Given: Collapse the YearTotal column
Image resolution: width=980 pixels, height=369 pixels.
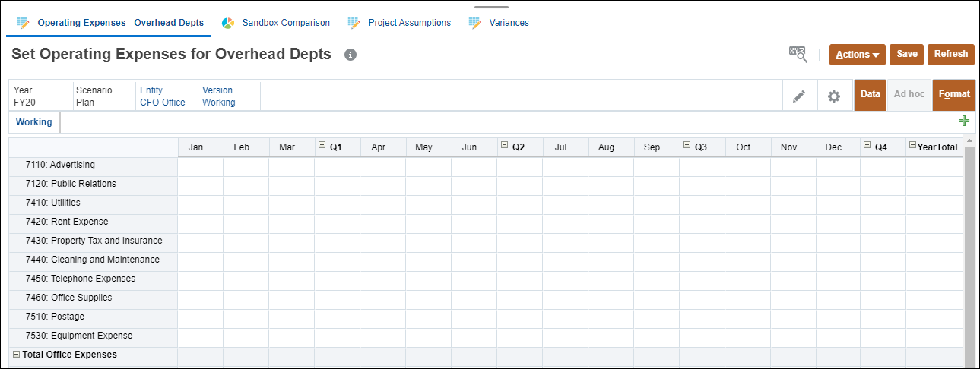Looking at the screenshot, I should click(912, 146).
